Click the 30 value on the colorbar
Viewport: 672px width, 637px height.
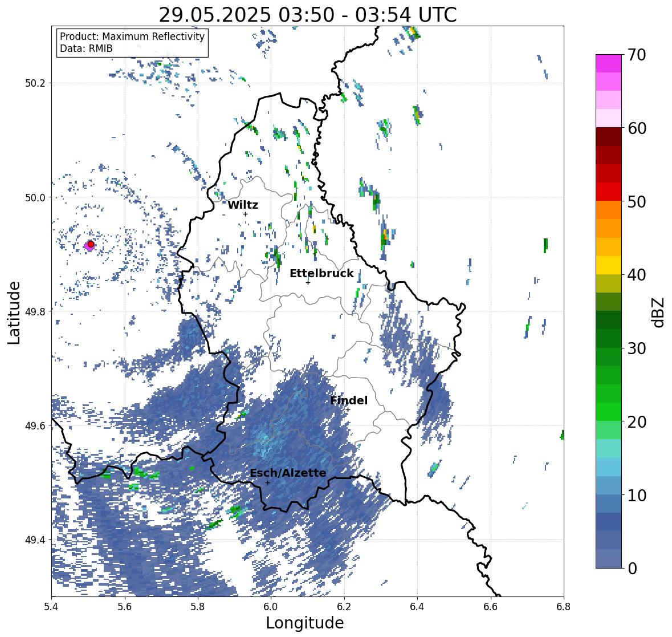pyautogui.click(x=637, y=348)
